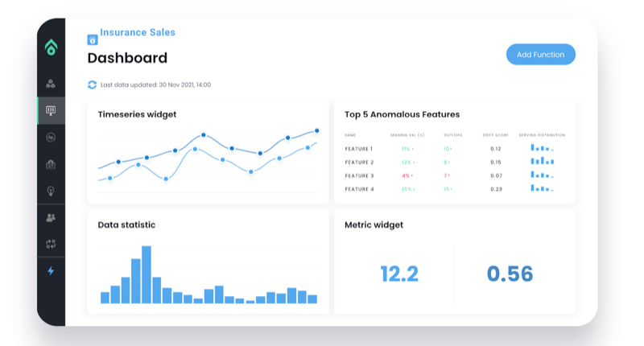Click the 12.2 metric value
Screen dimensions: 644x346
(x=399, y=274)
